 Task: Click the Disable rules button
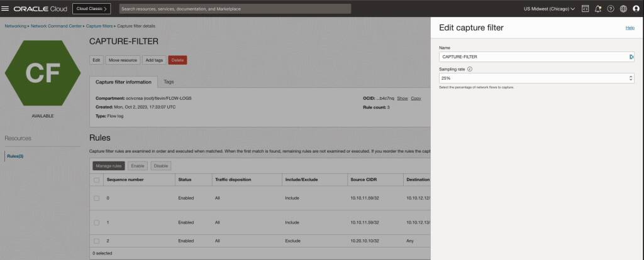click(160, 166)
